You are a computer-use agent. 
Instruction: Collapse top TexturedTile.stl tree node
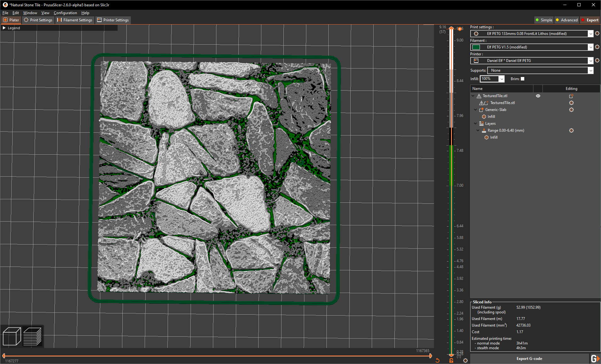473,96
